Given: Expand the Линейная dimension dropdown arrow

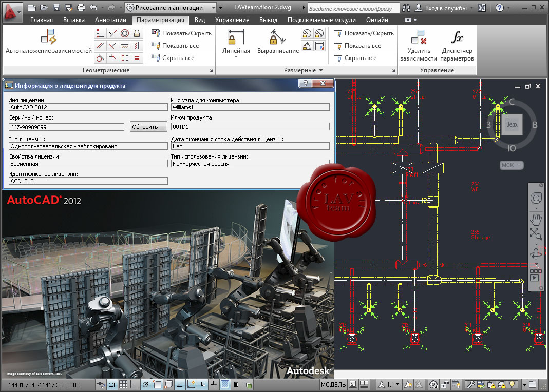Looking at the screenshot, I should [x=236, y=56].
